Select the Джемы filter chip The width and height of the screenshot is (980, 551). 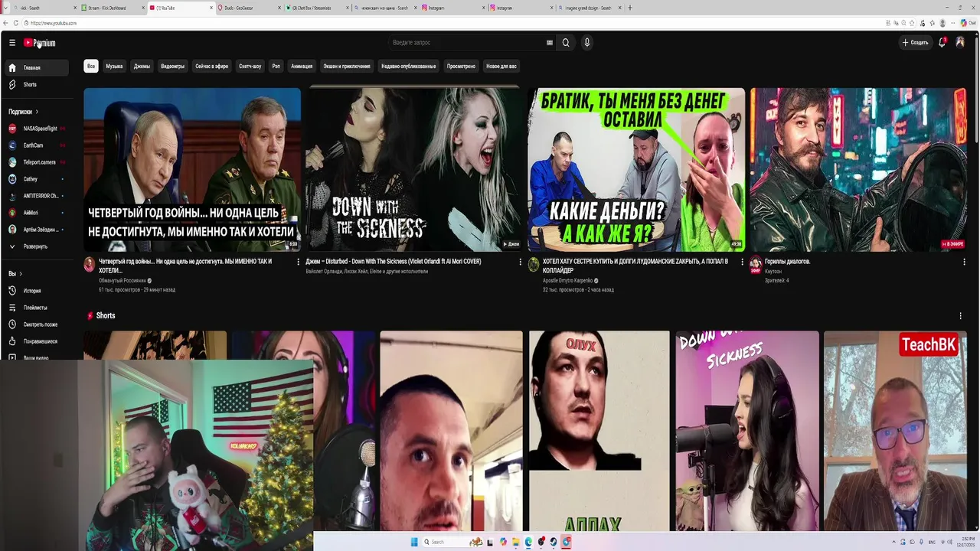coord(142,67)
